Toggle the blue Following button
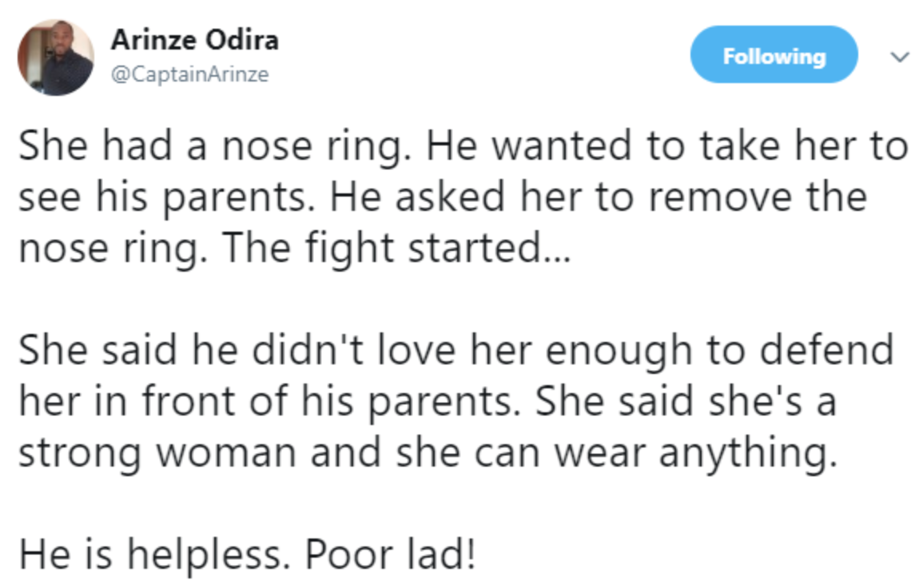 click(773, 55)
